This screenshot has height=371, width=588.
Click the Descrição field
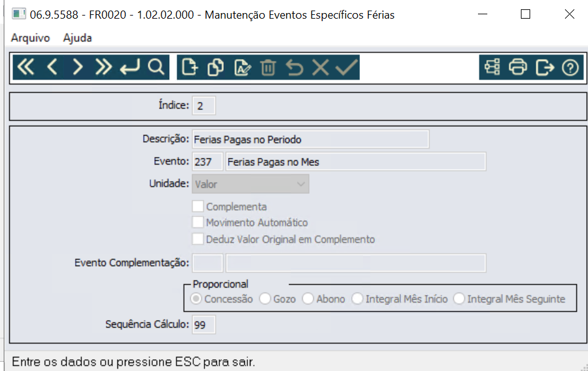click(x=311, y=139)
